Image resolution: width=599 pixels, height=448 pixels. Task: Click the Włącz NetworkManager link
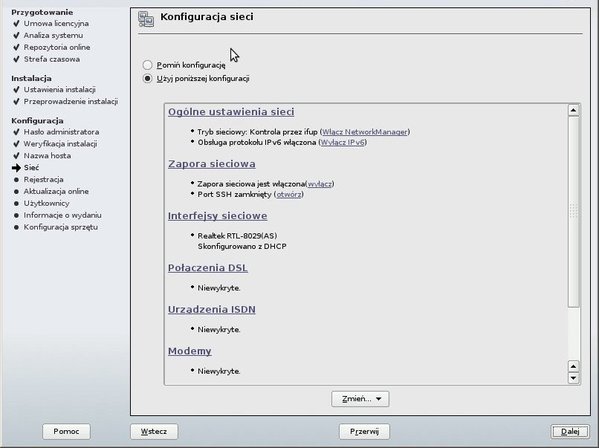pos(365,132)
